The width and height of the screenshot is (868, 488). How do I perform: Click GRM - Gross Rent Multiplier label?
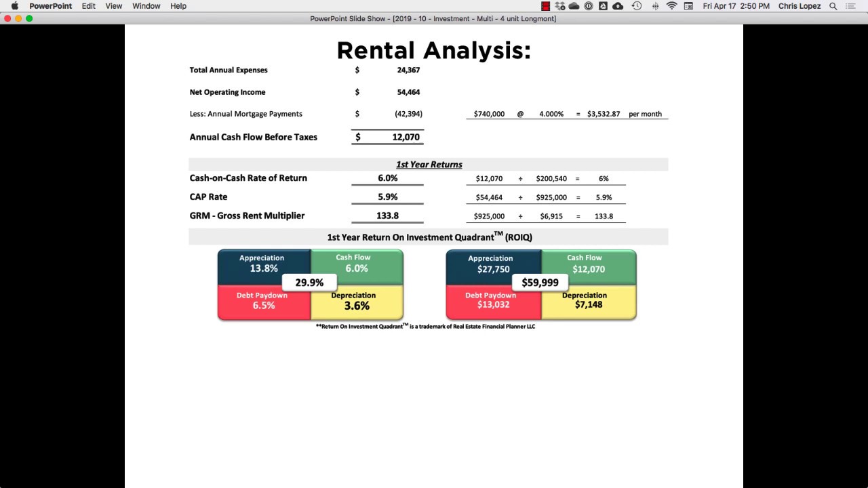click(247, 216)
